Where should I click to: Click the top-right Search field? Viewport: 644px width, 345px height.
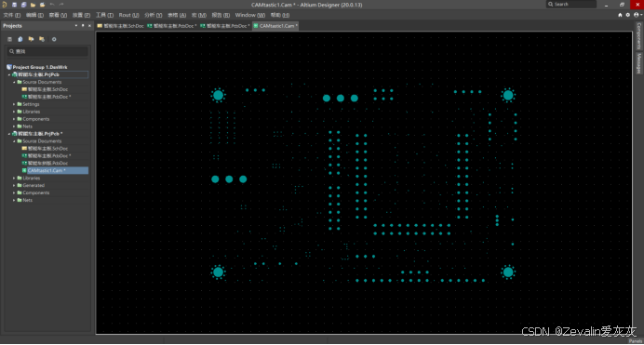point(570,4)
